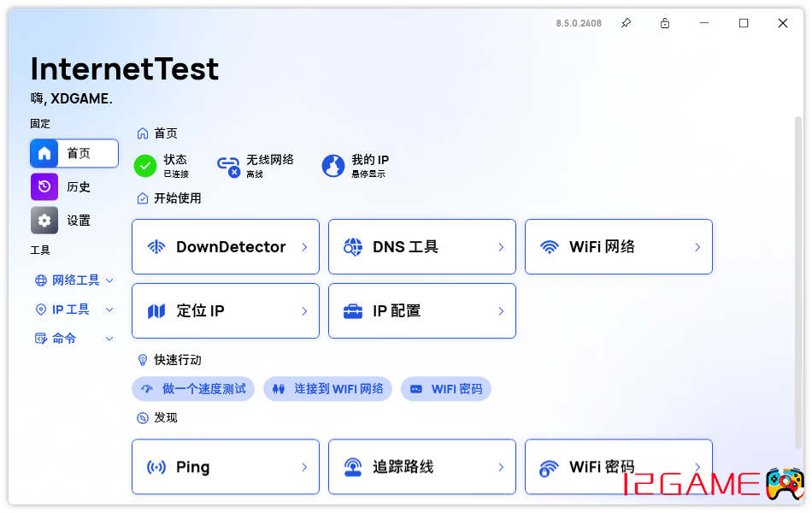Expand the 网络工具 network tools section
Image resolution: width=812 pixels, height=513 pixels.
pos(74,280)
